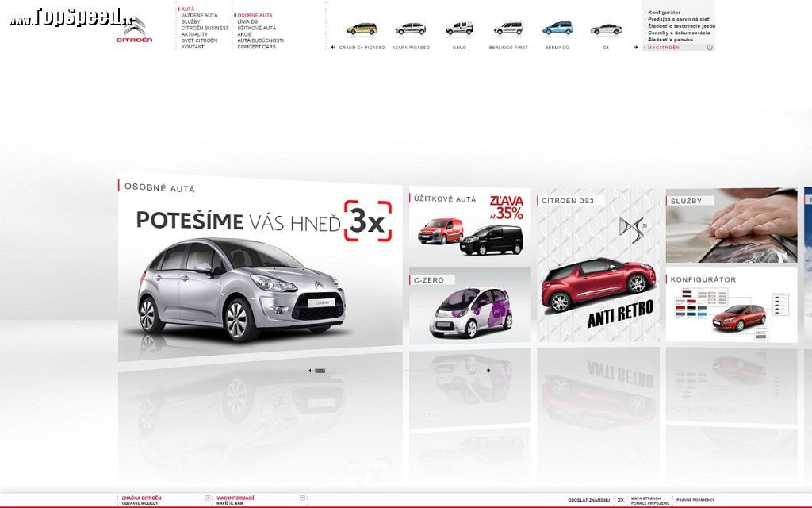This screenshot has width=812, height=508.
Task: Open Právne podmienky footer link
Action: tap(695, 500)
